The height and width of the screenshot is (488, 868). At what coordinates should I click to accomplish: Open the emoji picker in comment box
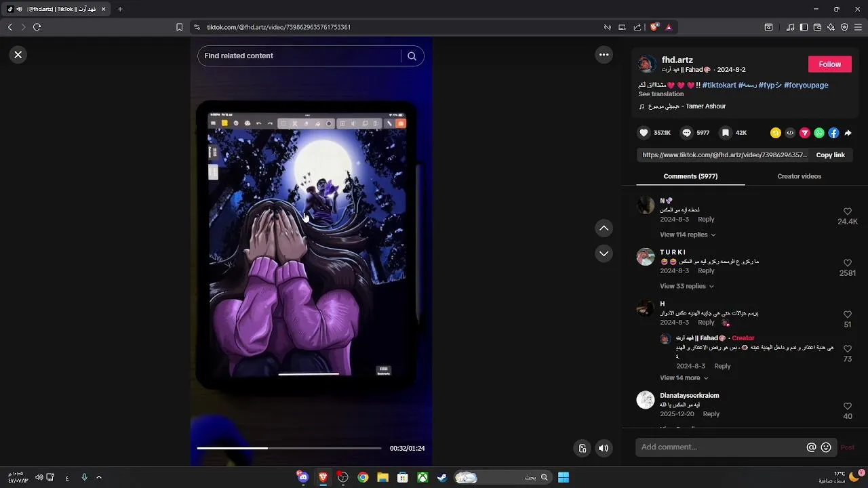(x=826, y=447)
